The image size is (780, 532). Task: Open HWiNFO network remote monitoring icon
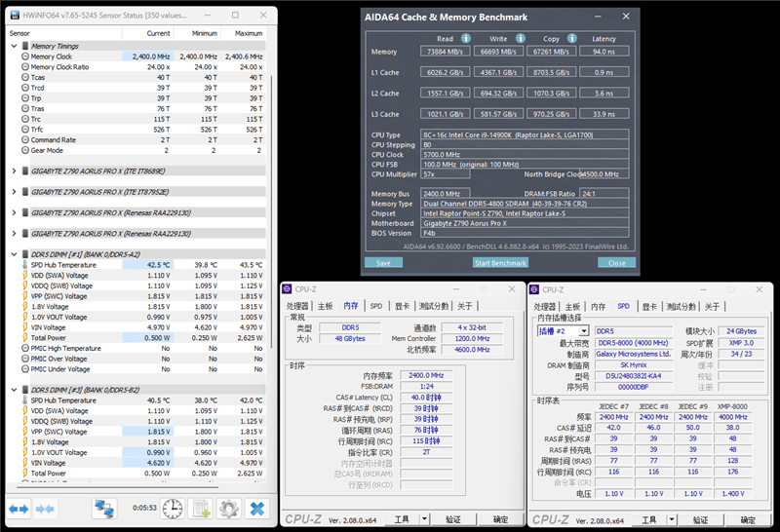[x=104, y=509]
